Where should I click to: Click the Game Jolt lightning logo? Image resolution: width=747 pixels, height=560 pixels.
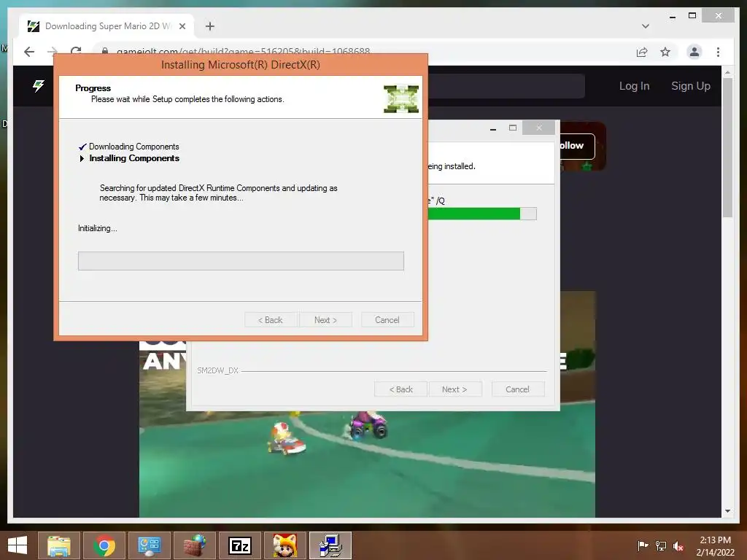click(38, 86)
